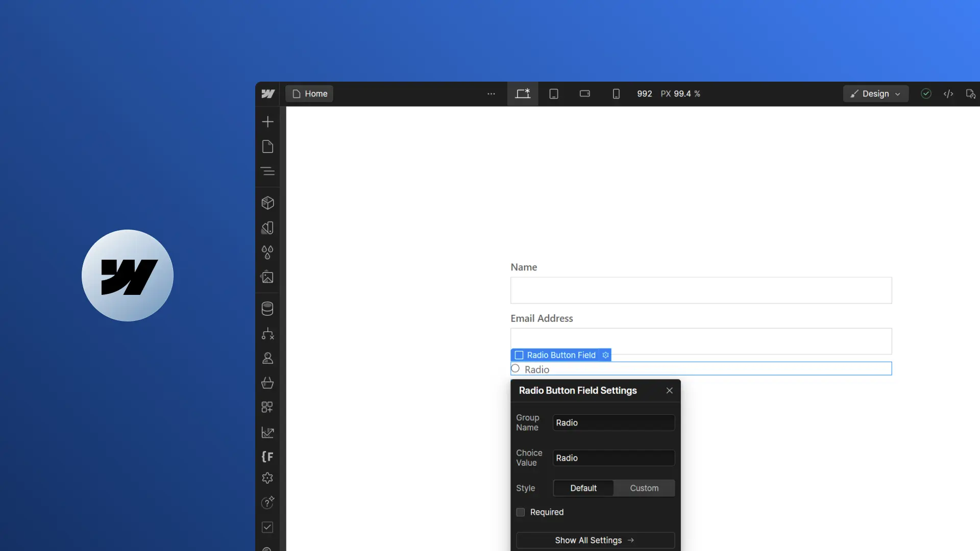Viewport: 980px width, 551px height.
Task: Switch to mobile portrait breakpoint
Action: (x=616, y=94)
